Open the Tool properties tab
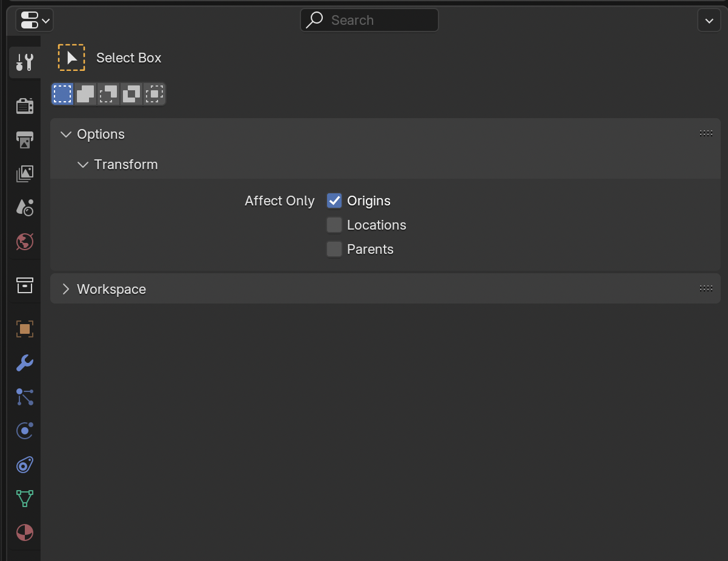Image resolution: width=728 pixels, height=561 pixels. pos(25,62)
